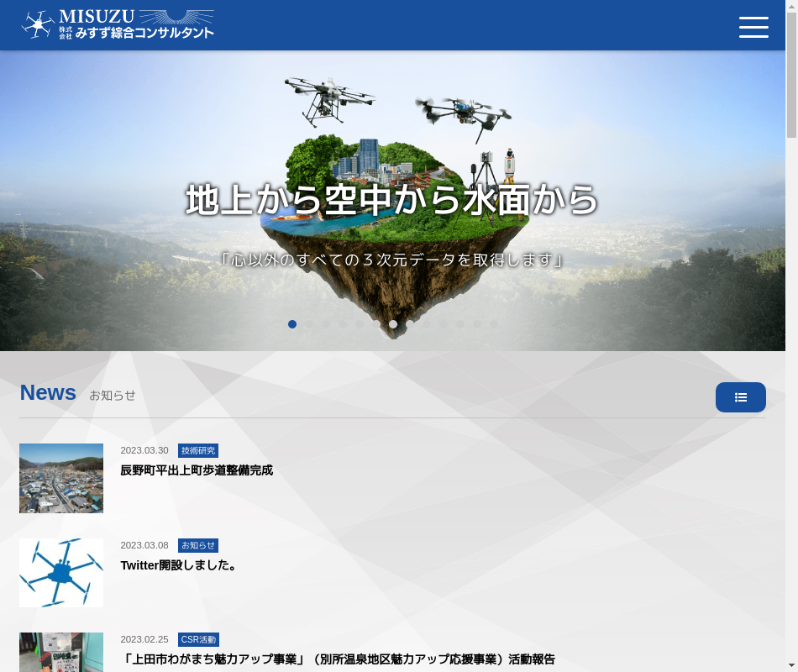Open the 上田市わがまち魅力アップ事業 activity report
The height and width of the screenshot is (672, 798).
pos(338,659)
